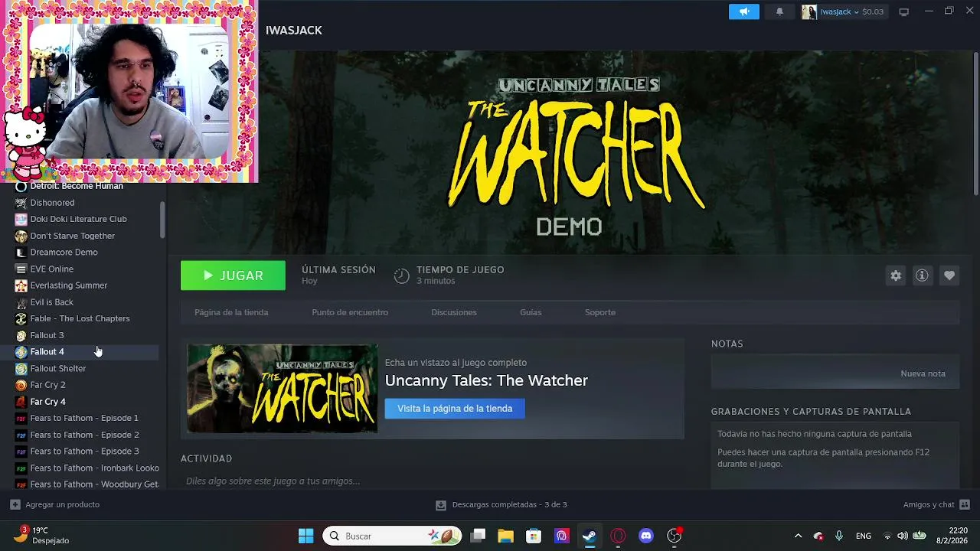The image size is (980, 551).
Task: Click the Don't Starve Together icon
Action: pyautogui.click(x=21, y=236)
